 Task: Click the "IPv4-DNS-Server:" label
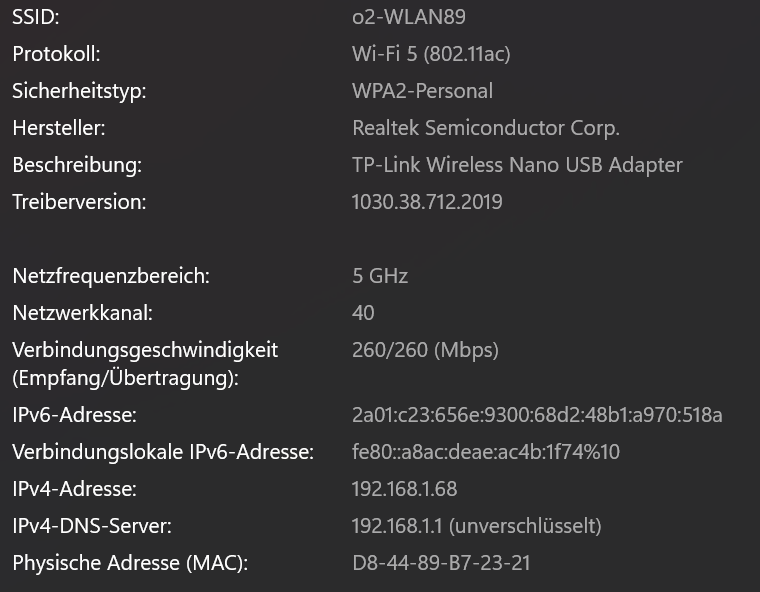[92, 526]
